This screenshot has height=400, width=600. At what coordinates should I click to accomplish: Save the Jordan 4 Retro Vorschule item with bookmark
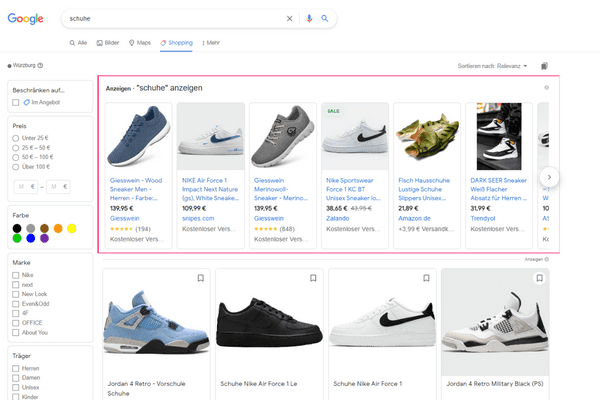201,278
